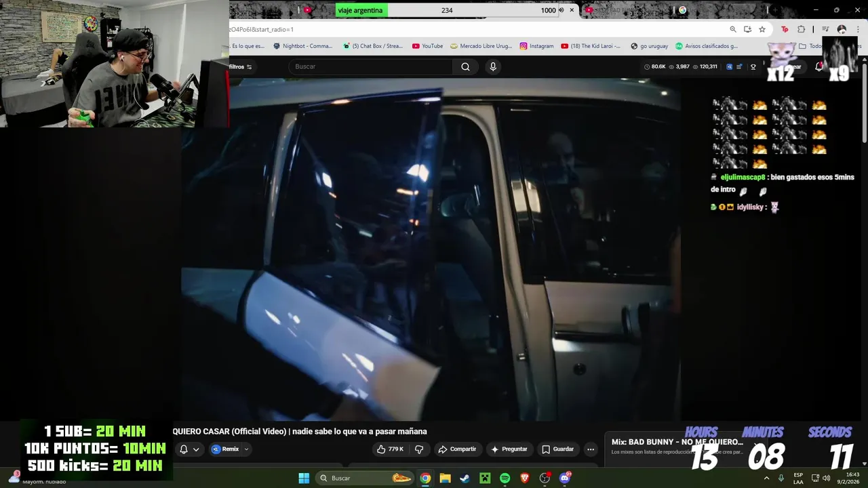Show hidden system tray icons chevron
This screenshot has height=488, width=868.
click(766, 478)
